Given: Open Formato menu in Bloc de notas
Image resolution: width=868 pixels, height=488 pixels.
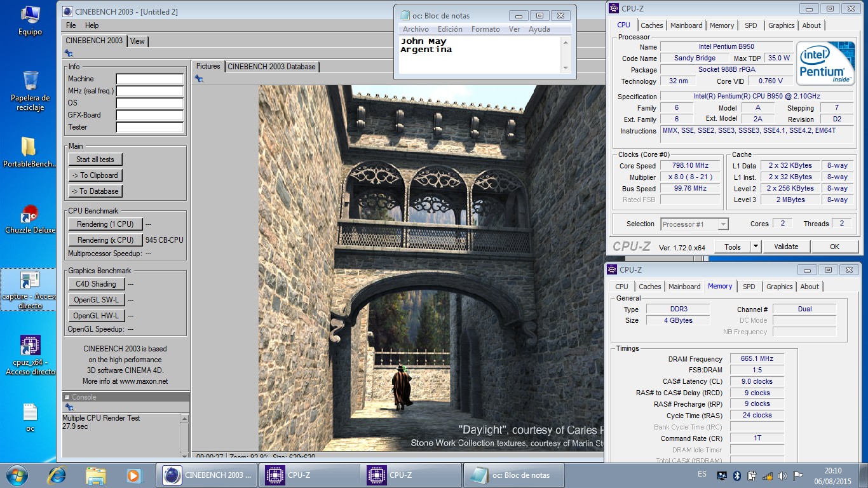Looking at the screenshot, I should pyautogui.click(x=485, y=29).
